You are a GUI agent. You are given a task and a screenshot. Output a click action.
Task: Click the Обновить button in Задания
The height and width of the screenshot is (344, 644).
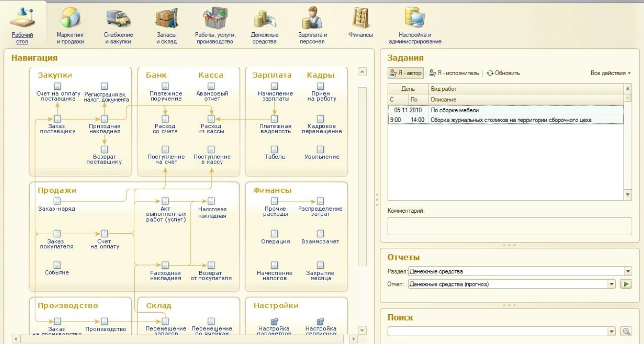pyautogui.click(x=503, y=73)
